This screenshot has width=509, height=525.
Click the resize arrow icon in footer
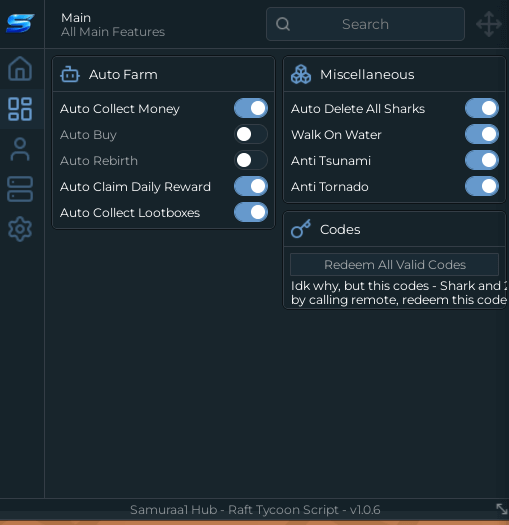[x=502, y=509]
